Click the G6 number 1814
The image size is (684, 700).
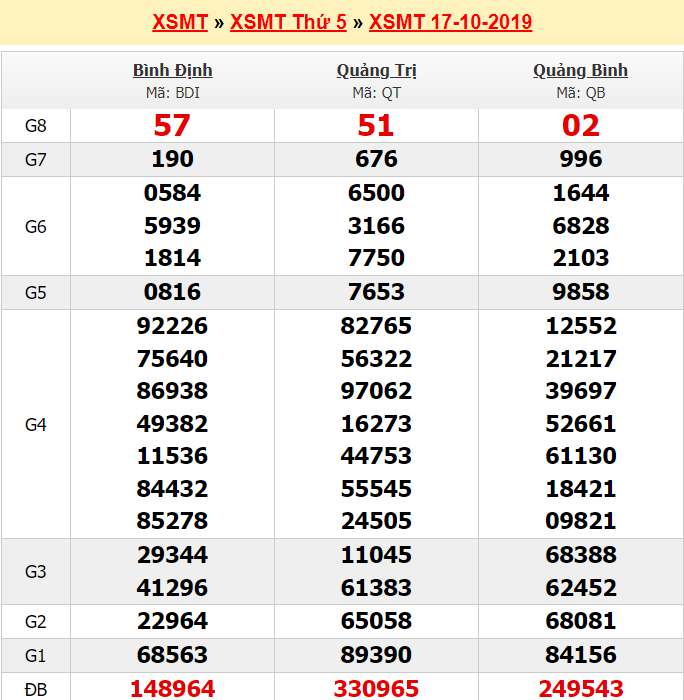172,258
